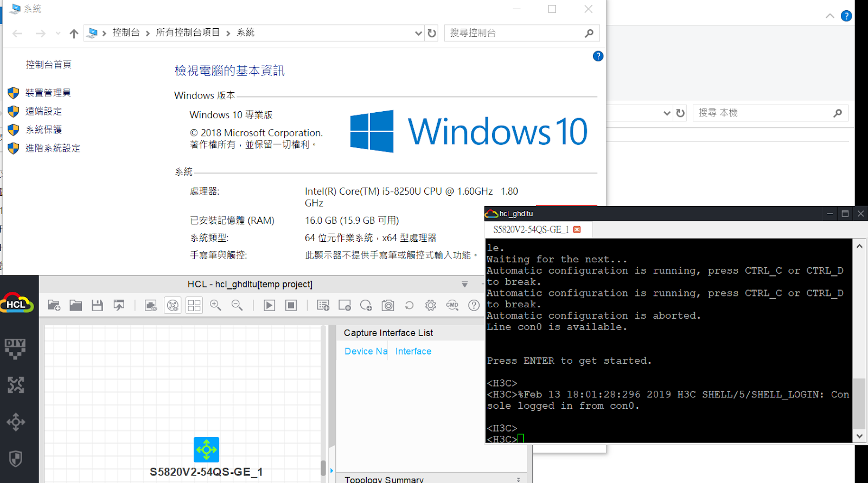Click the 搜尋控制台 search field
The width and height of the screenshot is (868, 483).
[x=522, y=33]
